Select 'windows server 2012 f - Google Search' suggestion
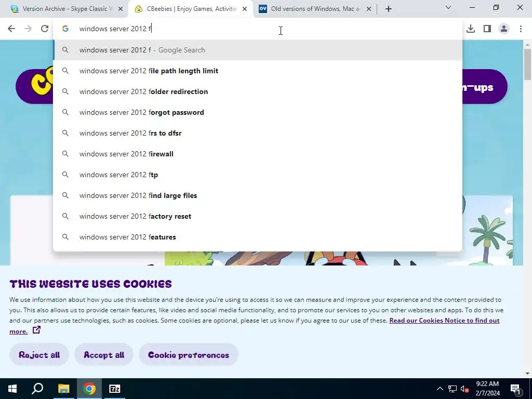The image size is (532, 399). coord(258,50)
